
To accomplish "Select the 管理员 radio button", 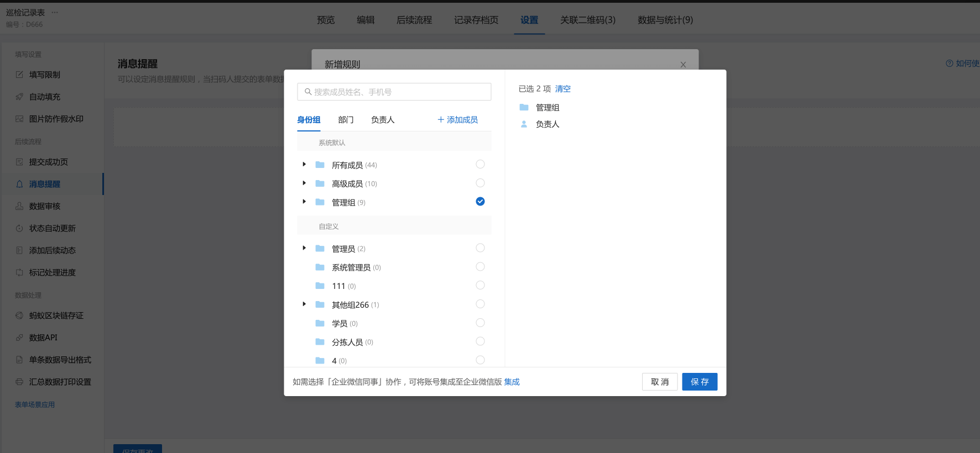I will [x=480, y=248].
